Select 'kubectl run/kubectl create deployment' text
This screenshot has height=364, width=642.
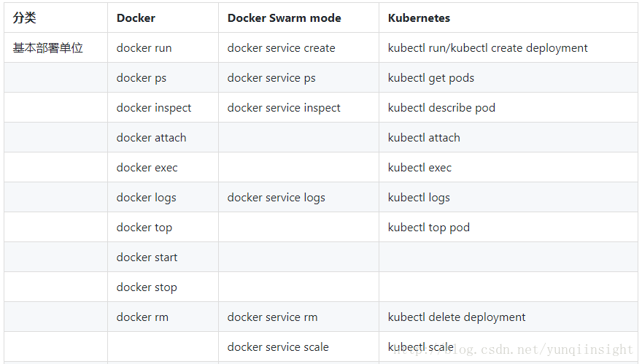click(x=487, y=48)
